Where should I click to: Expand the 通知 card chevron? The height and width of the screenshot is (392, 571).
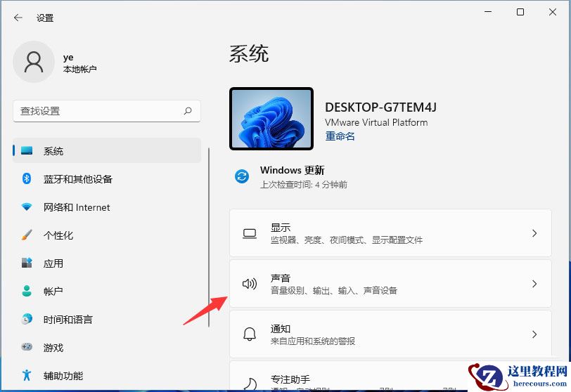coord(534,334)
